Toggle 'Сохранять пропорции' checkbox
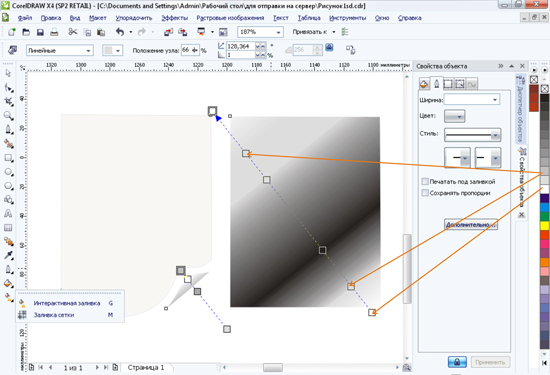Screen dimensions: 550x375 (x=425, y=193)
